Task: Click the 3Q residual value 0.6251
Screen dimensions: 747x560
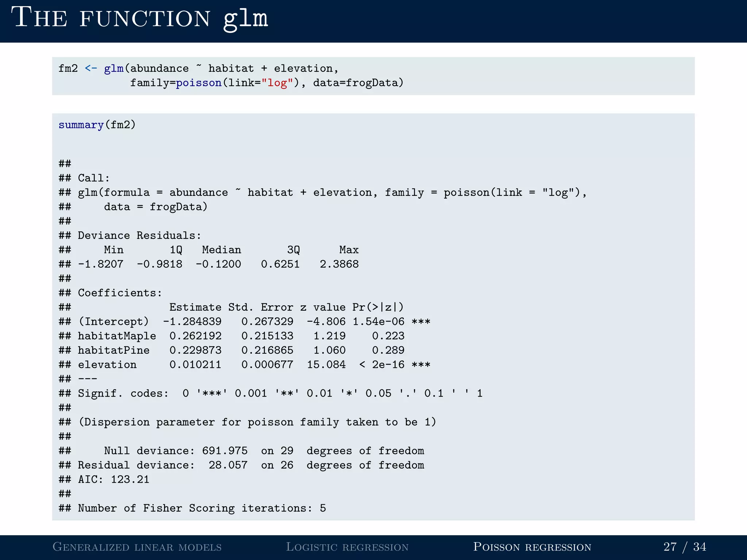Action: coord(280,264)
